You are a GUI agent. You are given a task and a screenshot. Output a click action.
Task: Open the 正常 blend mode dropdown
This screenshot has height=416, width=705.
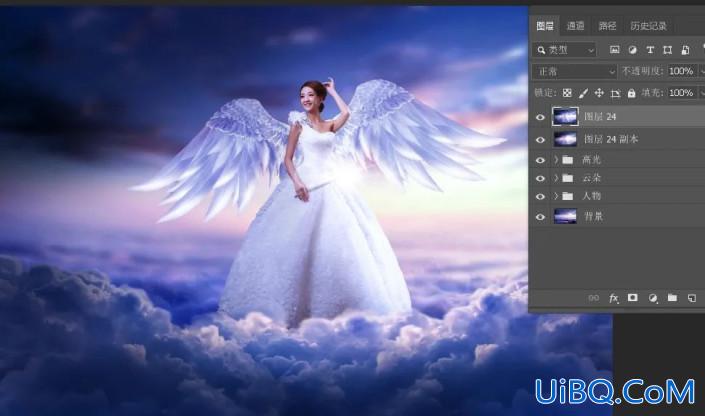coord(575,72)
